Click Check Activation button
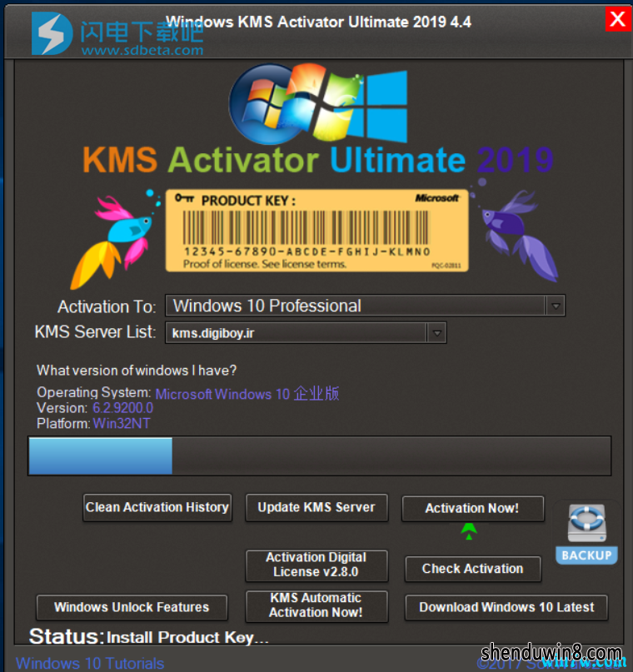This screenshot has width=633, height=672. (473, 569)
